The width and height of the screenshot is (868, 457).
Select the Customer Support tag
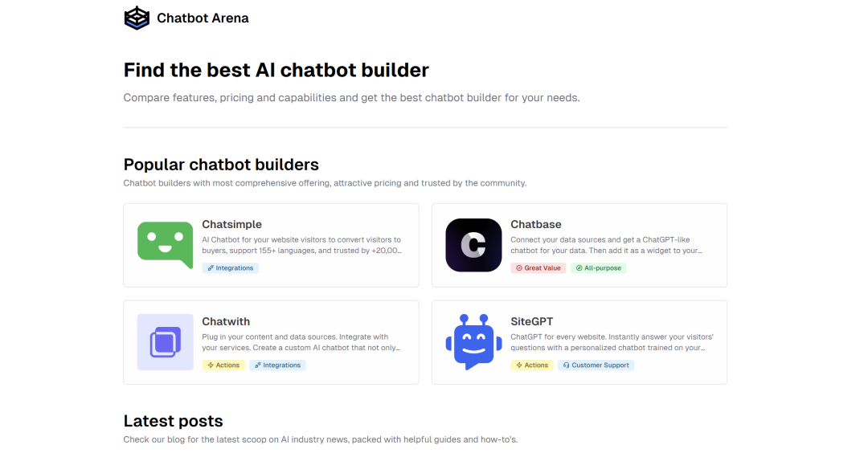[596, 365]
